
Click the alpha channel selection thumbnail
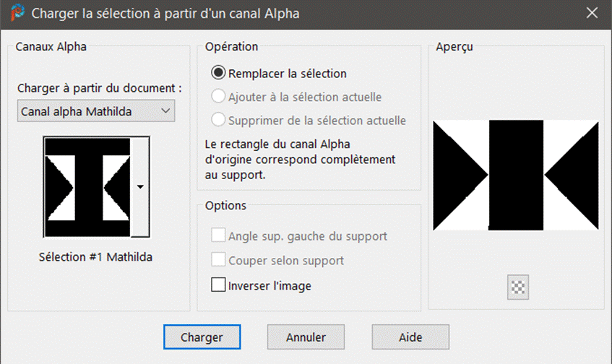pos(87,186)
